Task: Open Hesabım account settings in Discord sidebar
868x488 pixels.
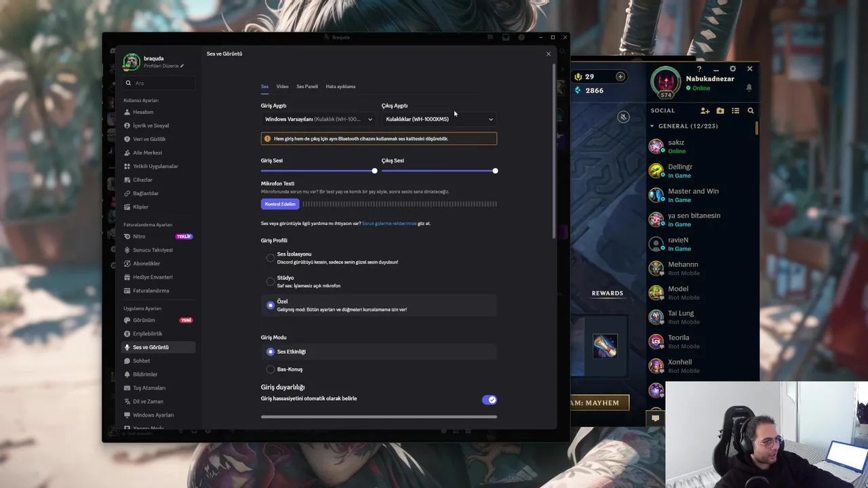Action: (158, 112)
